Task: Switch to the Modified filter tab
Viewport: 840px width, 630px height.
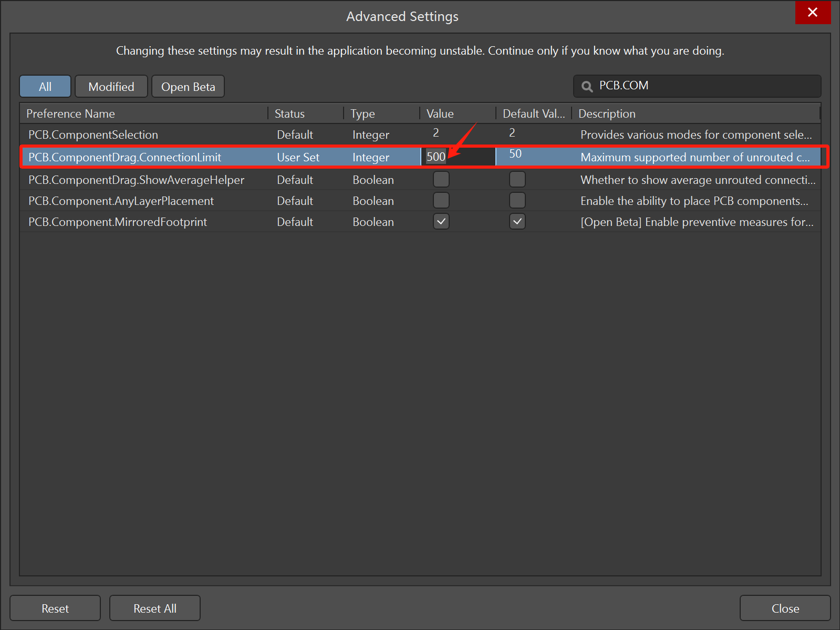Action: click(x=111, y=87)
